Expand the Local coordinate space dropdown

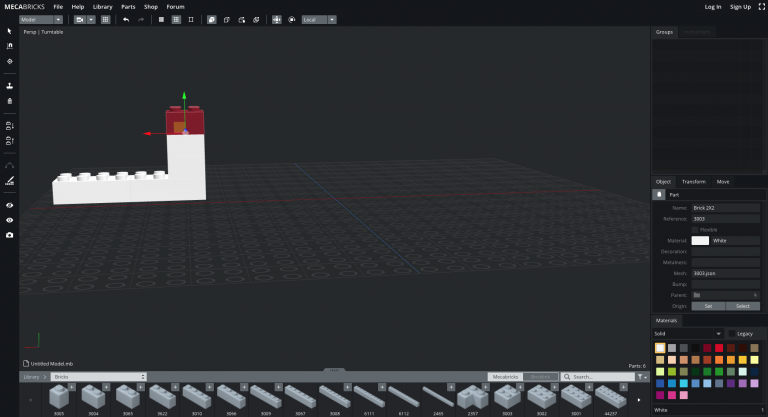[319, 20]
